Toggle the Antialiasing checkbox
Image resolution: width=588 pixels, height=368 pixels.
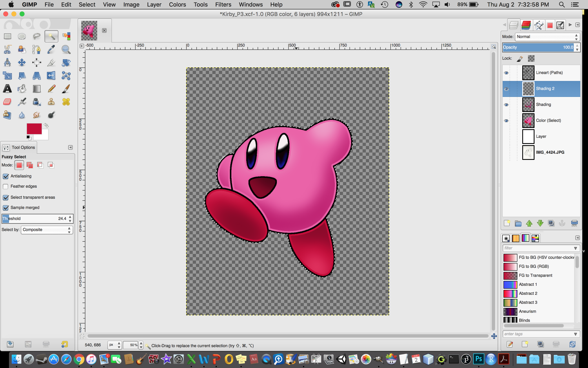pos(6,176)
